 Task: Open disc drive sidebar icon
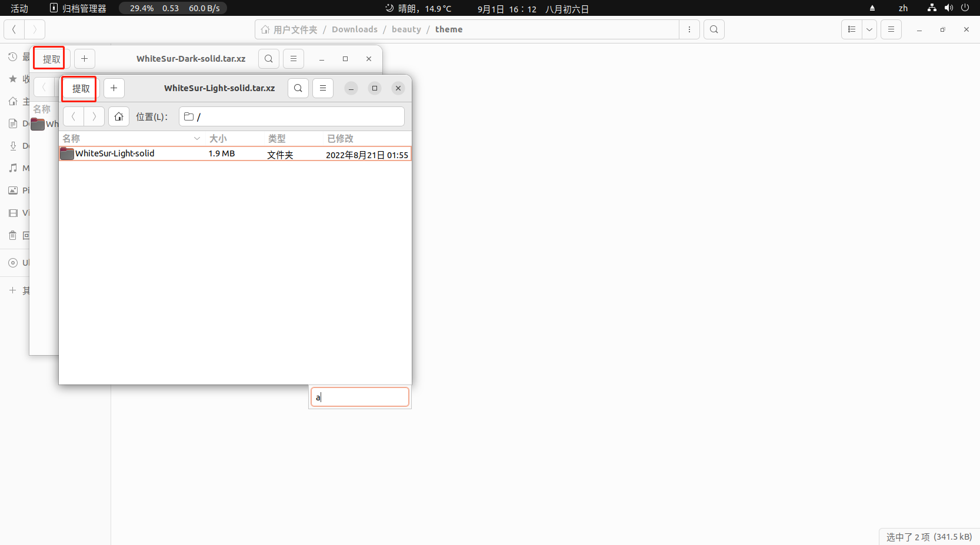[13, 263]
